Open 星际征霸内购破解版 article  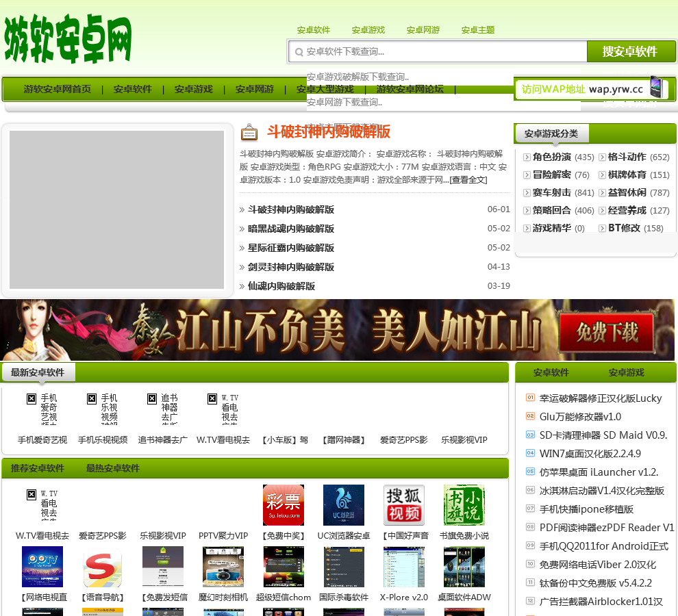(291, 248)
